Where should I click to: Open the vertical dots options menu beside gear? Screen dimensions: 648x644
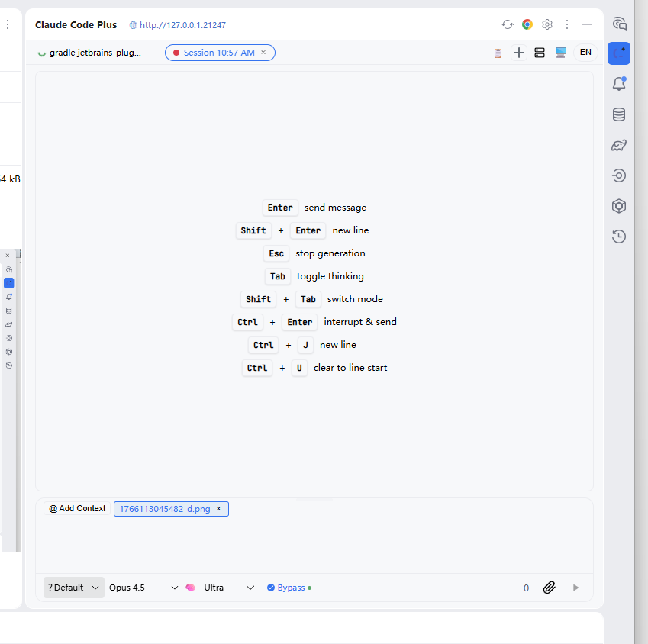pyautogui.click(x=567, y=24)
